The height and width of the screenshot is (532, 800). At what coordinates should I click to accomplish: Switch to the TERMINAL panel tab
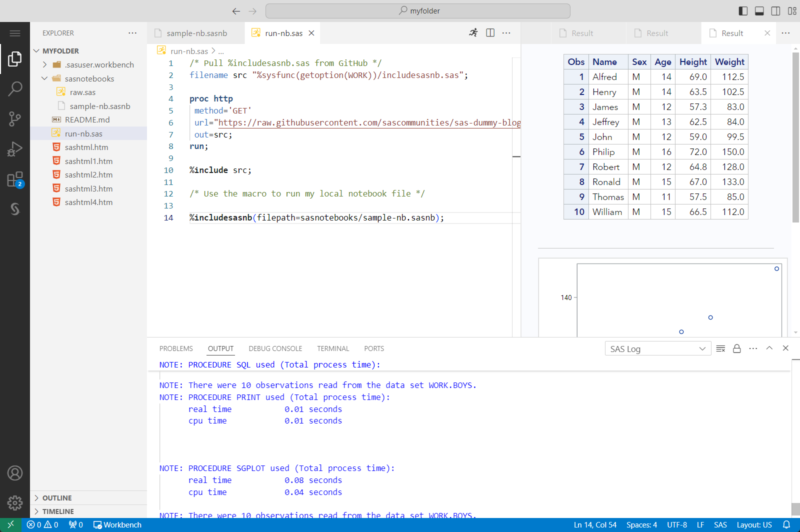tap(332, 348)
